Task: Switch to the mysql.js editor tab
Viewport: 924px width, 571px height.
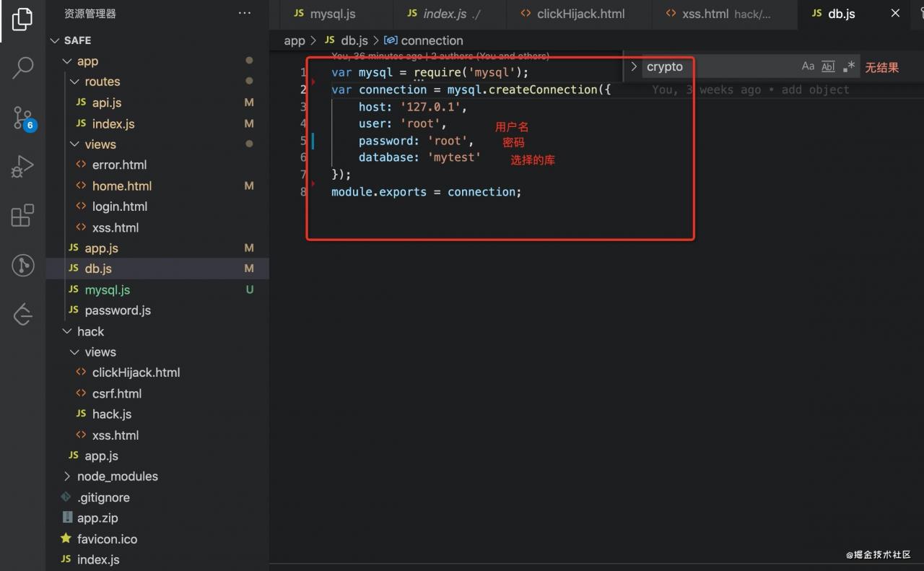Action: pos(335,13)
